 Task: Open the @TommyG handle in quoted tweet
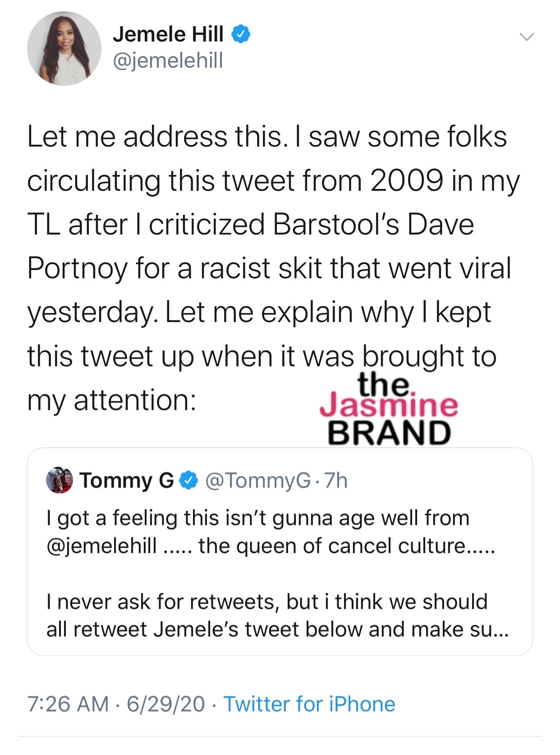click(x=258, y=481)
